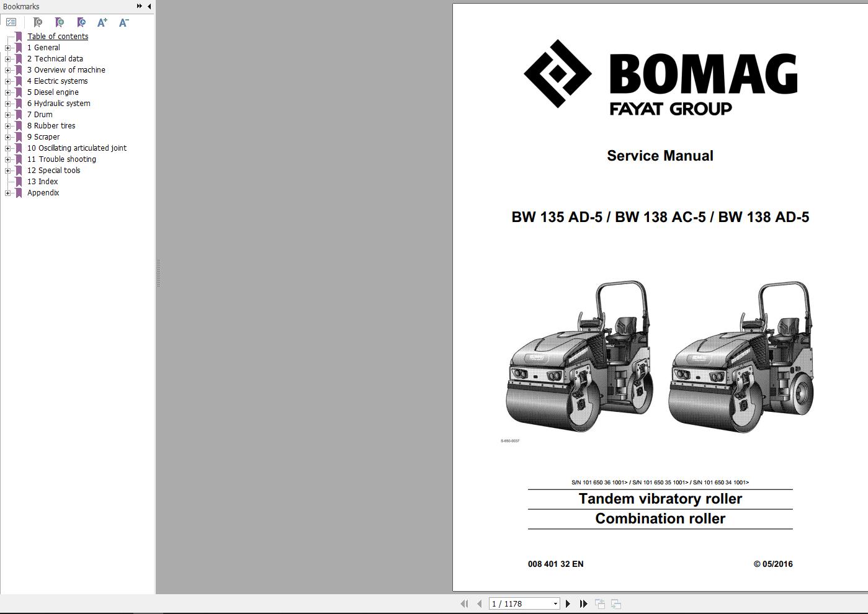Select the '8 Rubber tires' bookmark
The image size is (868, 614).
51,126
